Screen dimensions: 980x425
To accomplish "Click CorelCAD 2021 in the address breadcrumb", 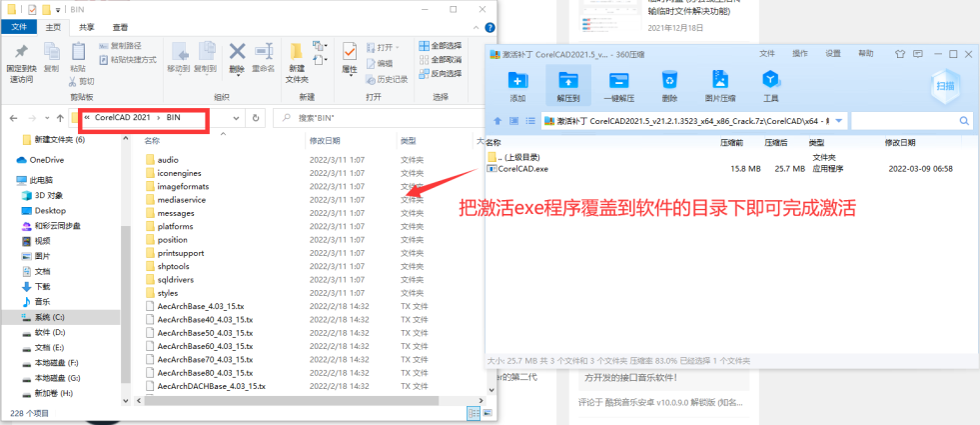I will click(125, 118).
